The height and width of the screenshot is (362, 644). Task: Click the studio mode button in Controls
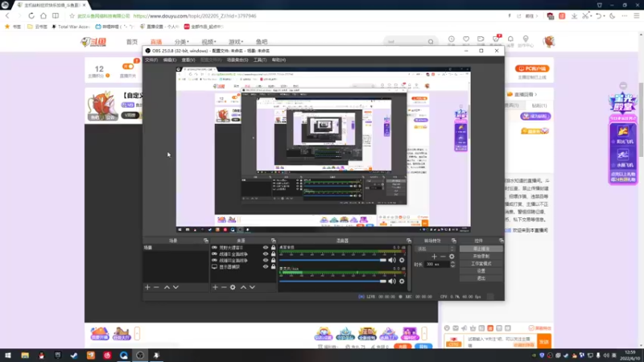tap(481, 264)
